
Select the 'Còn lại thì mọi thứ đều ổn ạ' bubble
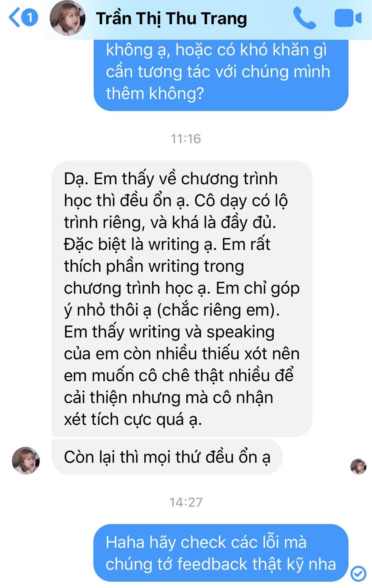[x=167, y=457]
